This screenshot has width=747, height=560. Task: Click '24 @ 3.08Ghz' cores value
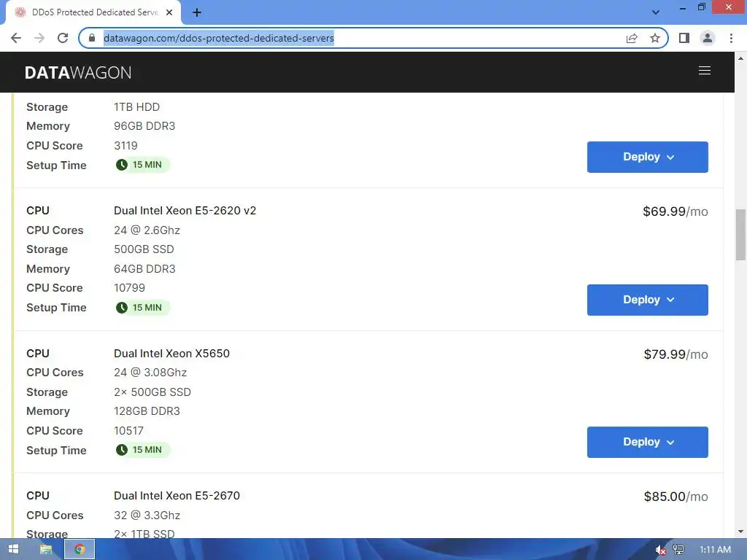click(x=150, y=373)
